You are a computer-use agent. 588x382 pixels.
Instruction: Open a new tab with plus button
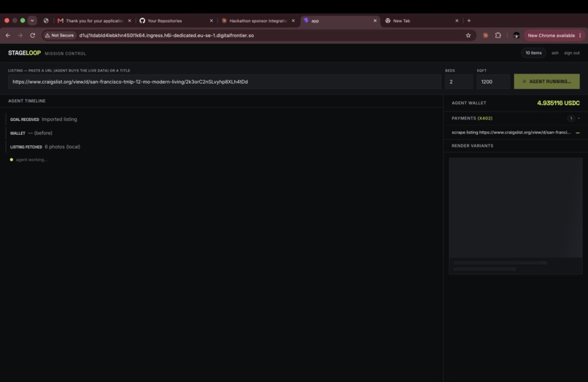click(469, 20)
